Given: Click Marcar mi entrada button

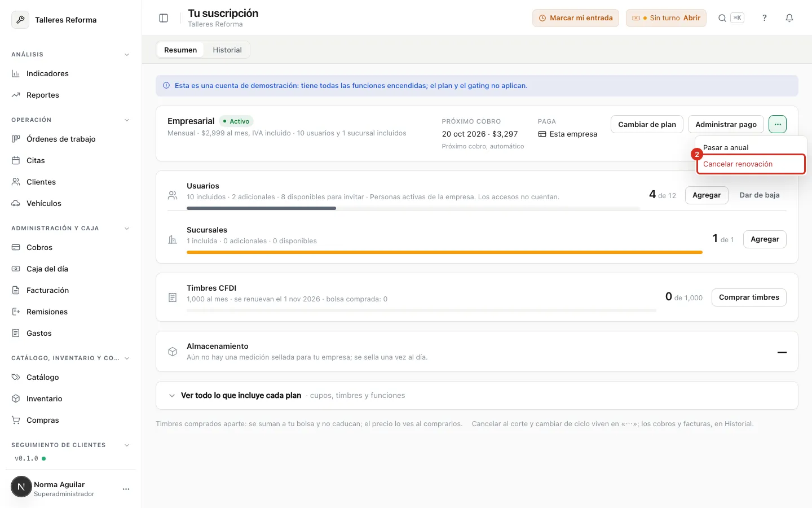Looking at the screenshot, I should point(576,18).
